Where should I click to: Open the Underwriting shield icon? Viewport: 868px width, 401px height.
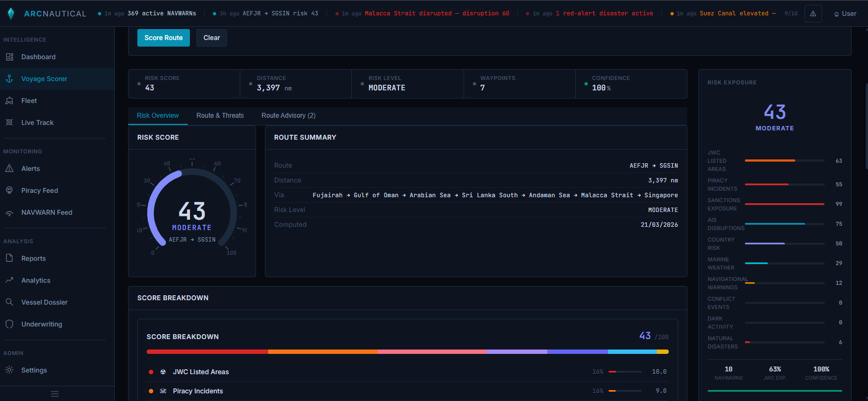pyautogui.click(x=9, y=324)
